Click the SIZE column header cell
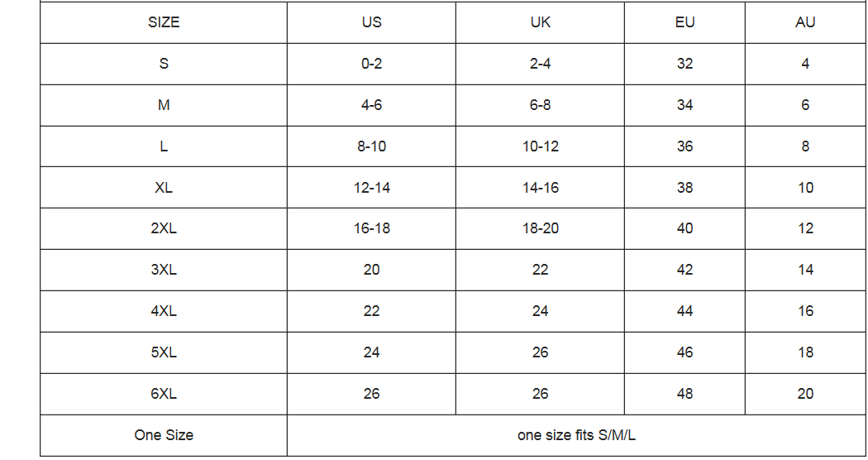Screen dimensions: 868x460 (164, 22)
